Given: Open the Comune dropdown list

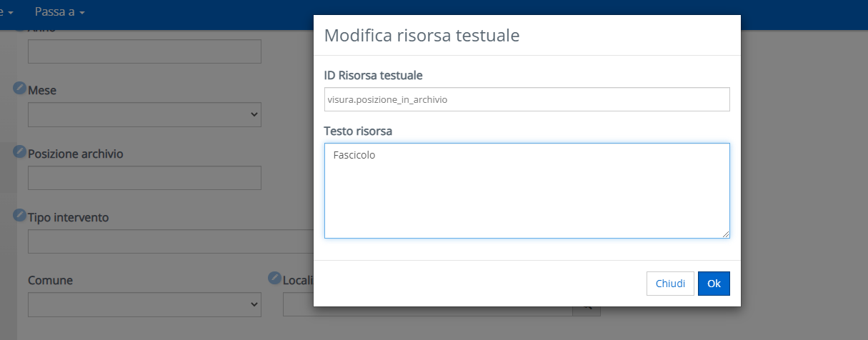Looking at the screenshot, I should (144, 304).
